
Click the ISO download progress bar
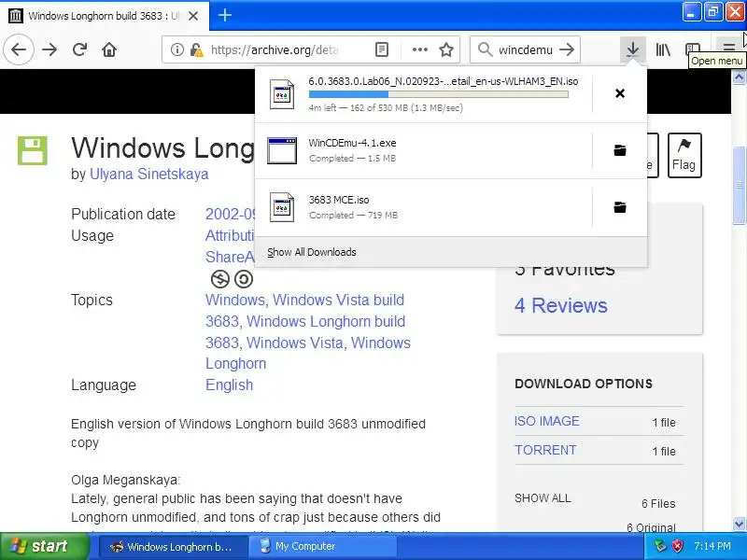pyautogui.click(x=438, y=94)
